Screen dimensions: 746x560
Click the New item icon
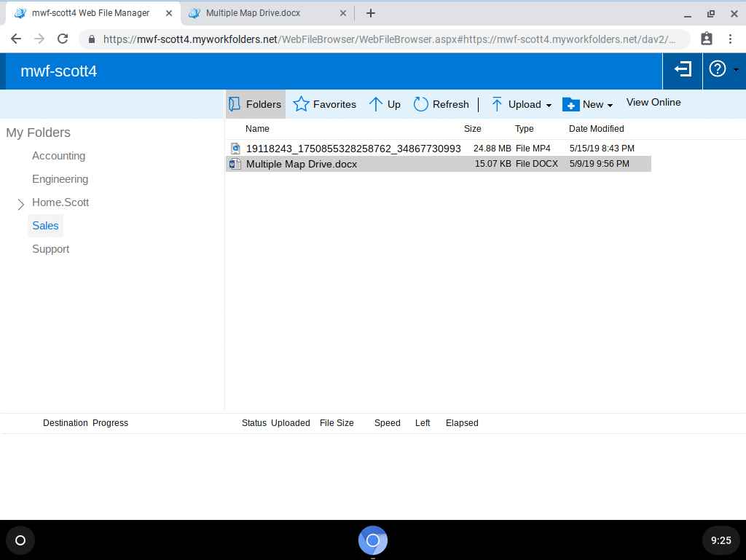click(571, 105)
